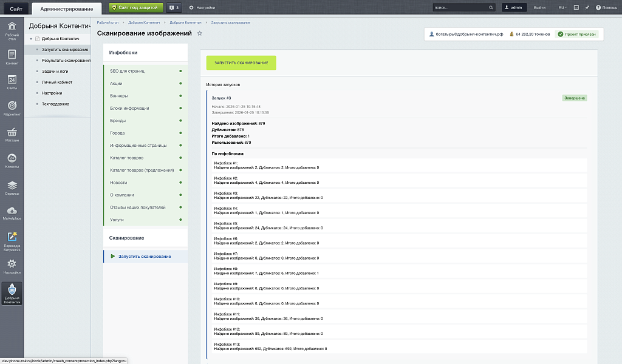The height and width of the screenshot is (364, 622).
Task: Click the Выйти logout link
Action: click(x=539, y=7)
